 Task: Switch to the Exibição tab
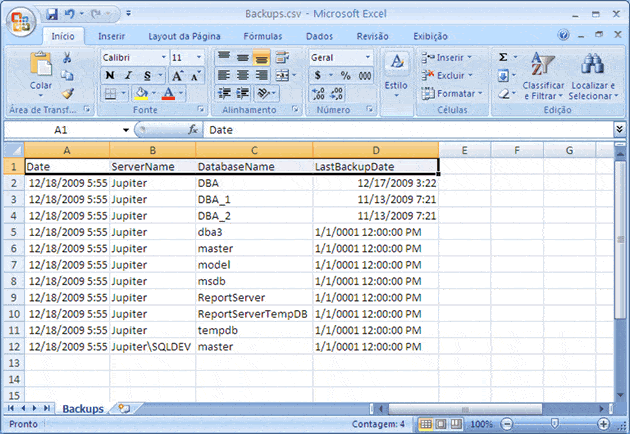(430, 36)
